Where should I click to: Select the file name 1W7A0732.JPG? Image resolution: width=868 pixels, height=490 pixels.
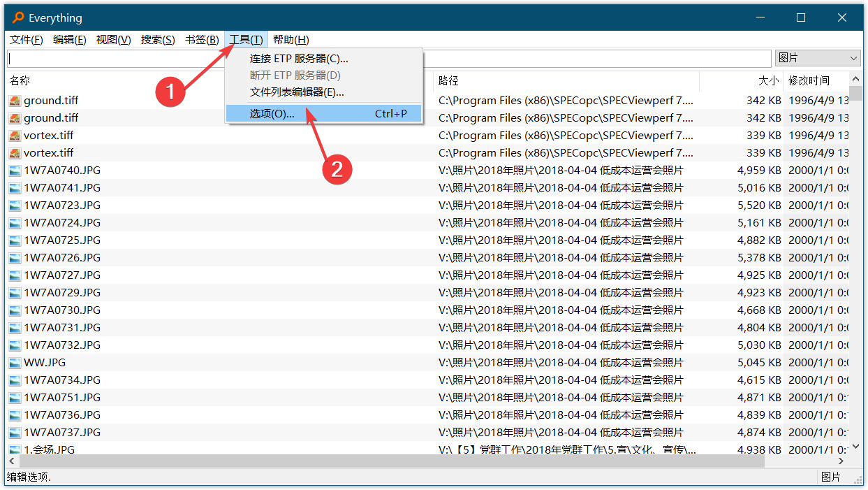tap(62, 345)
